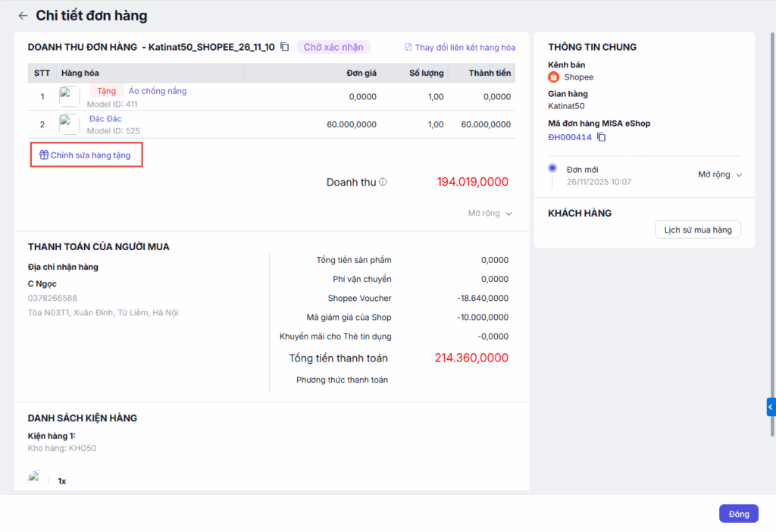776x532 pixels.
Task: Click the Đơn mới timeline status dot
Action: [x=552, y=168]
